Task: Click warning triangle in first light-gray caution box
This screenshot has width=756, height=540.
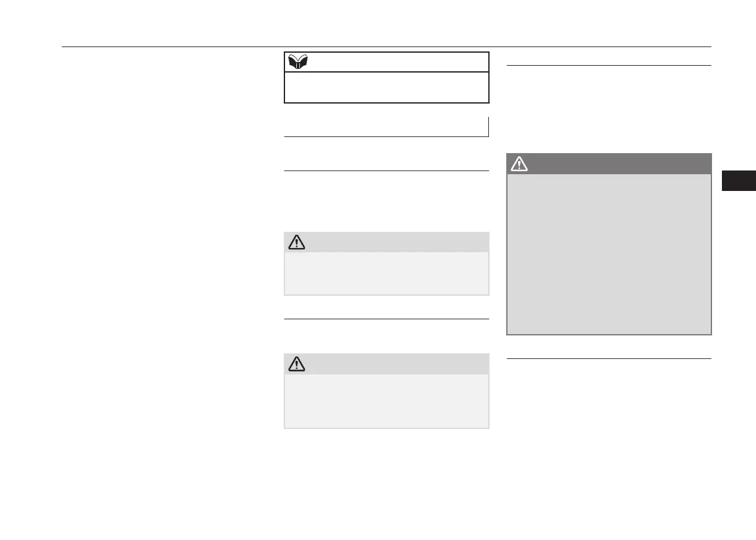Action: coord(297,242)
